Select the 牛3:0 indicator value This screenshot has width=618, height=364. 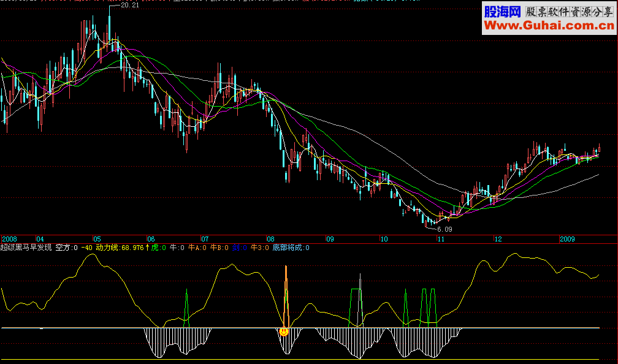click(x=260, y=248)
